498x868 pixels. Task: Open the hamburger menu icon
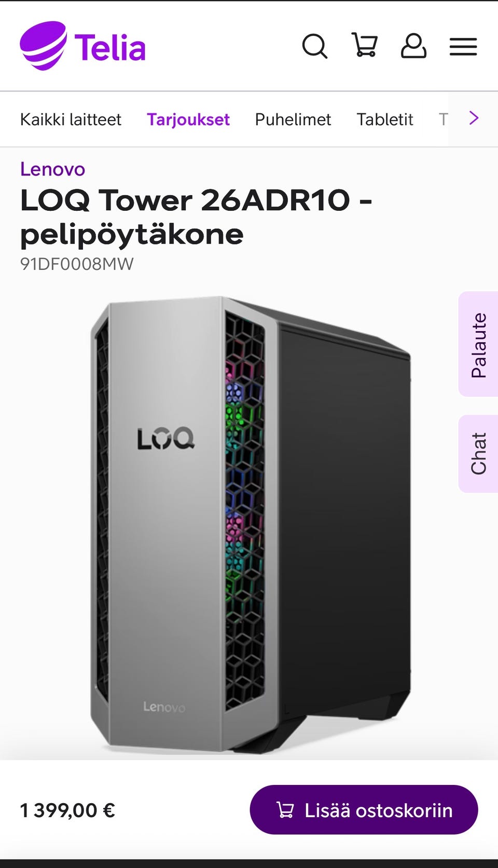click(x=463, y=47)
